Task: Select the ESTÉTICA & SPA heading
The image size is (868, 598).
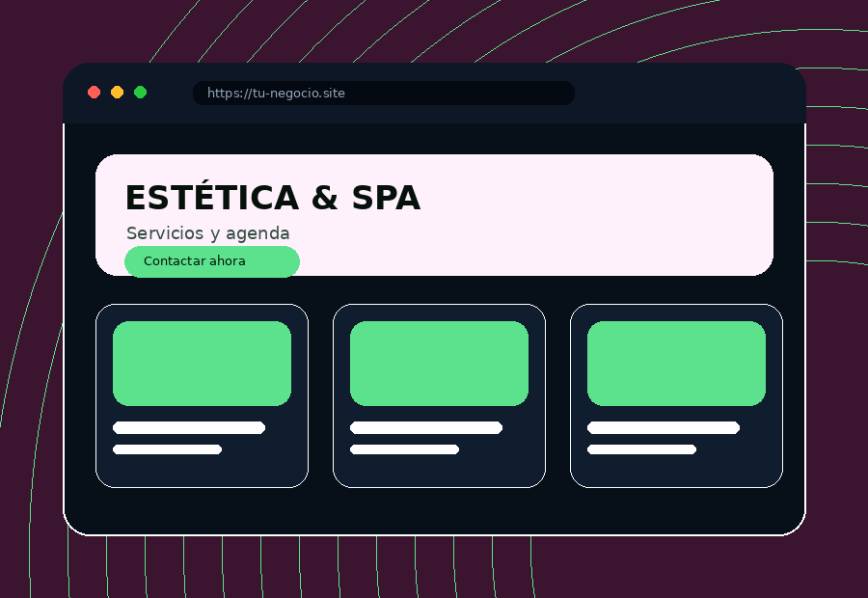Action: pos(273,195)
